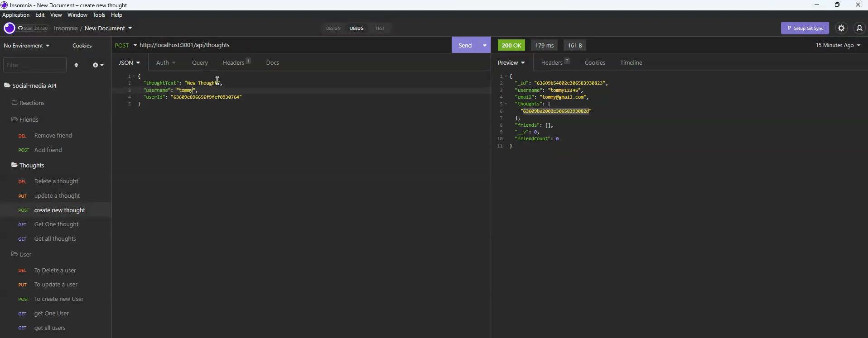Click the Insomnia breadcrumb link
This screenshot has height=338, width=868.
pyautogui.click(x=66, y=28)
